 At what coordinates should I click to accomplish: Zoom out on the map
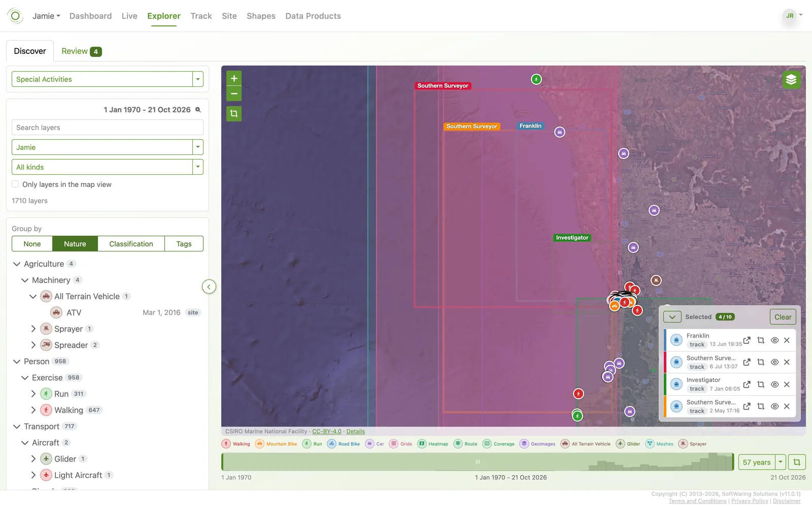coord(234,93)
